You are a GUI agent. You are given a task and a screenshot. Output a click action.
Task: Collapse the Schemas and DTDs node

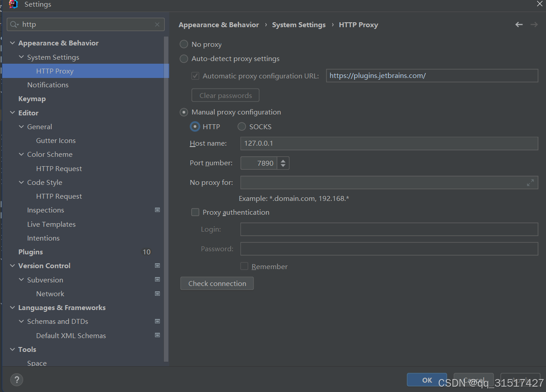pos(21,321)
